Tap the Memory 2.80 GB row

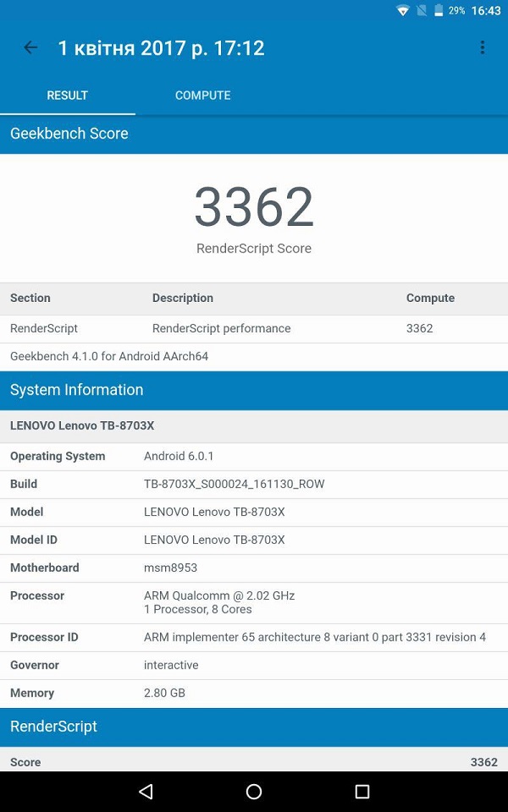pos(254,693)
